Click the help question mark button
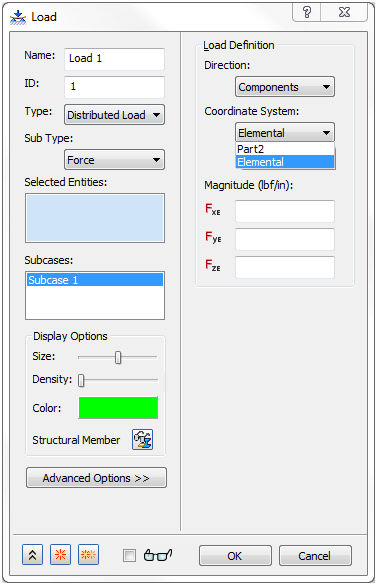This screenshot has width=377, height=585. click(x=306, y=12)
